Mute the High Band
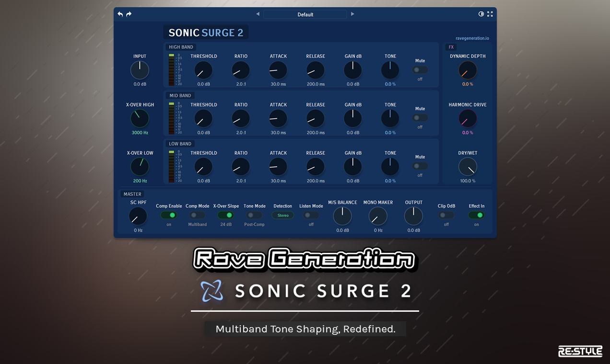This screenshot has height=364, width=610. tap(420, 69)
